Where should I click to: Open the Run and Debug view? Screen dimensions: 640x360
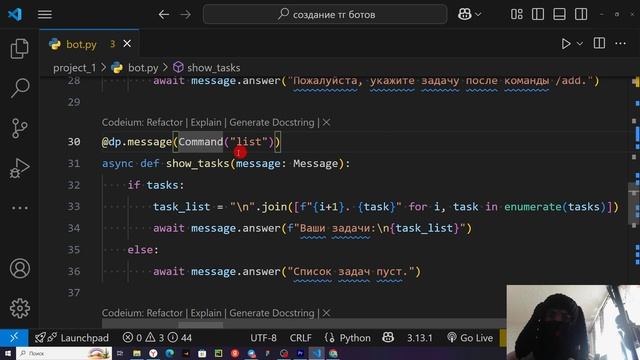(20, 168)
